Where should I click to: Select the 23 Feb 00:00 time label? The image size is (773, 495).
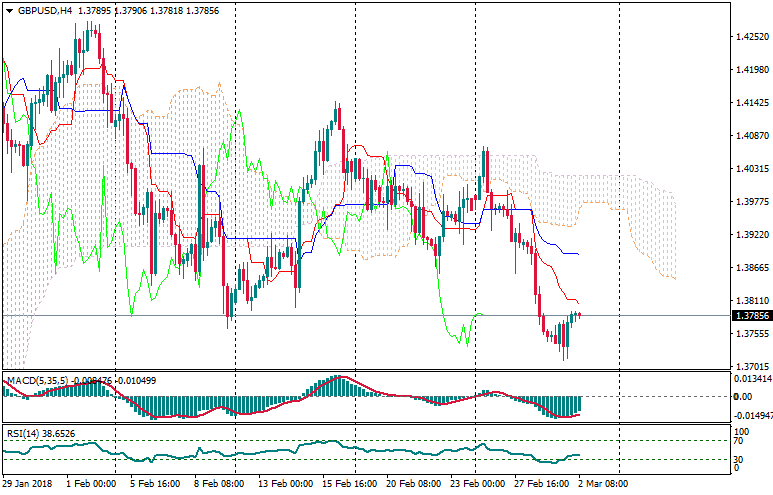(x=478, y=482)
